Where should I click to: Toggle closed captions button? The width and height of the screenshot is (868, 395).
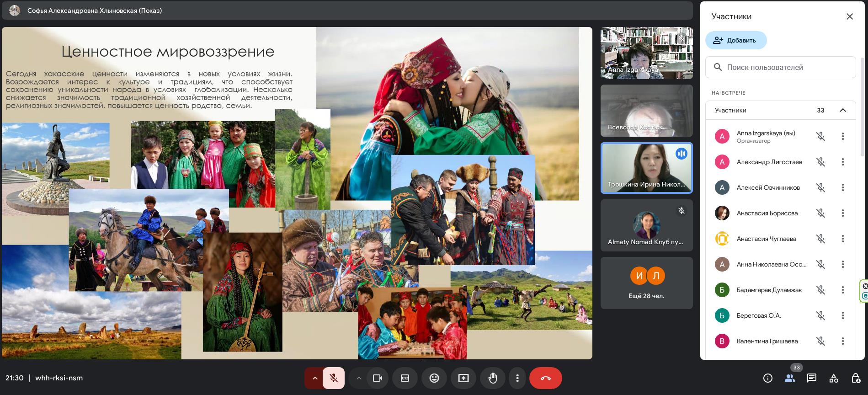pos(405,378)
